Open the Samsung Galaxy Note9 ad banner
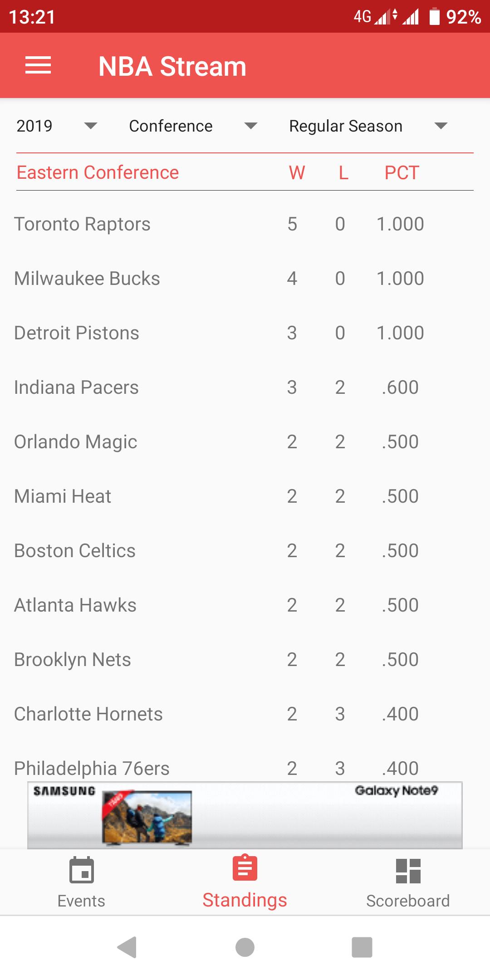490x980 pixels. click(245, 815)
